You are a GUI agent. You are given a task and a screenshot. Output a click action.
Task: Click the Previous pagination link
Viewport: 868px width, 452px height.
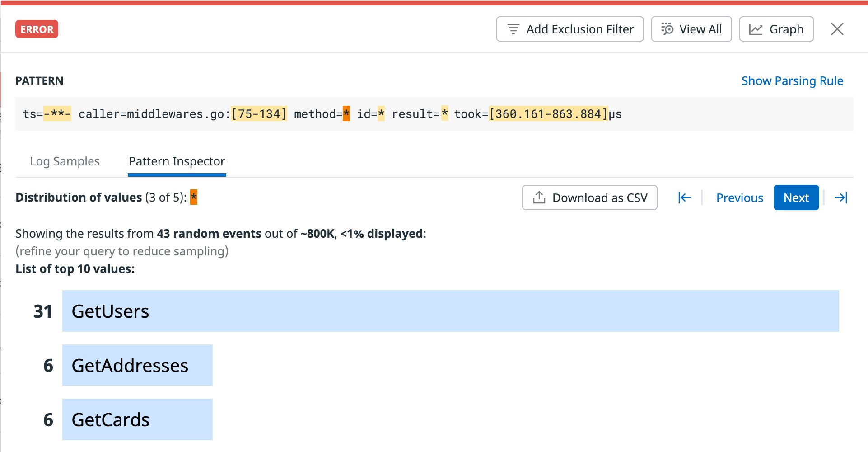pos(740,198)
